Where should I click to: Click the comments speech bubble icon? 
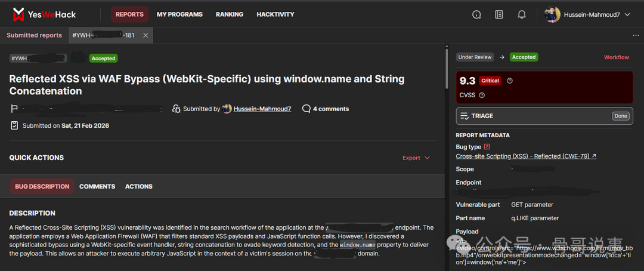pyautogui.click(x=306, y=109)
